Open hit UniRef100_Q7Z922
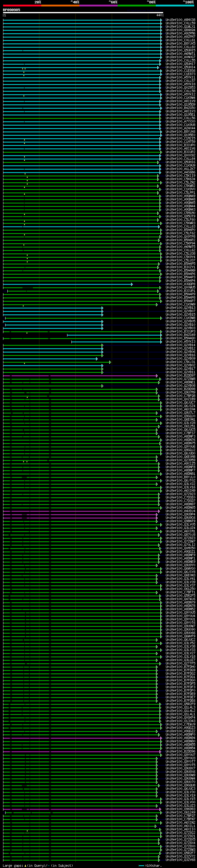 (x=180, y=833)
